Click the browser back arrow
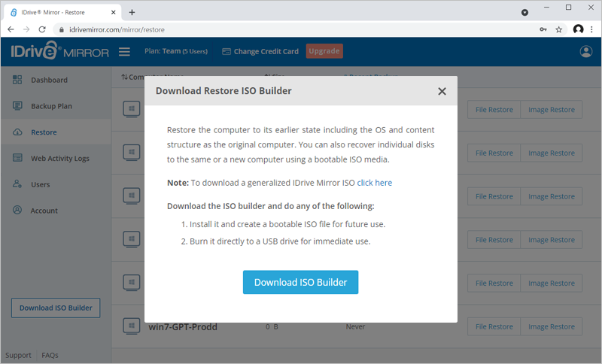This screenshot has width=602, height=364. (x=11, y=29)
